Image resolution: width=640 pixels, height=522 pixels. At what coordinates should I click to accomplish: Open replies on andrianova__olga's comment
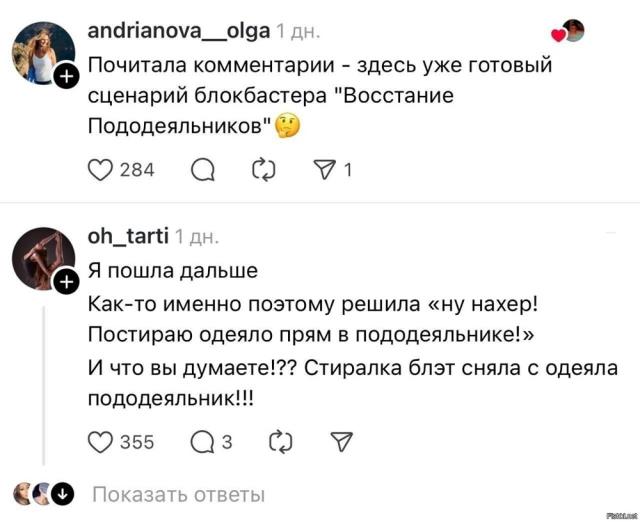[x=203, y=170]
